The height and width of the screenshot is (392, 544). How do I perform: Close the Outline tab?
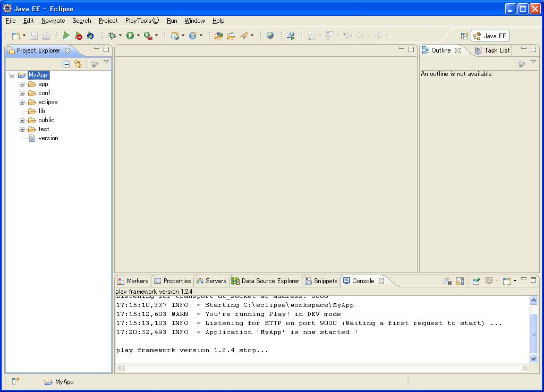(x=458, y=50)
